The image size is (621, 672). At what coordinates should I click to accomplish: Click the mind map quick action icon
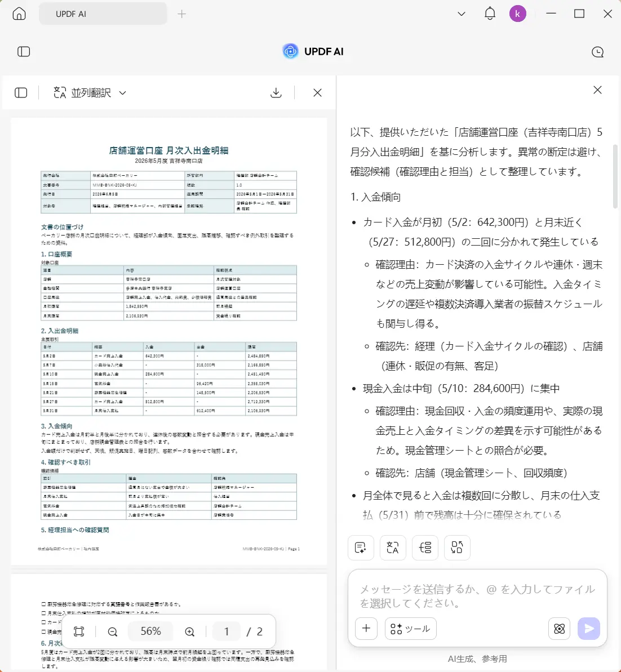pyautogui.click(x=425, y=548)
